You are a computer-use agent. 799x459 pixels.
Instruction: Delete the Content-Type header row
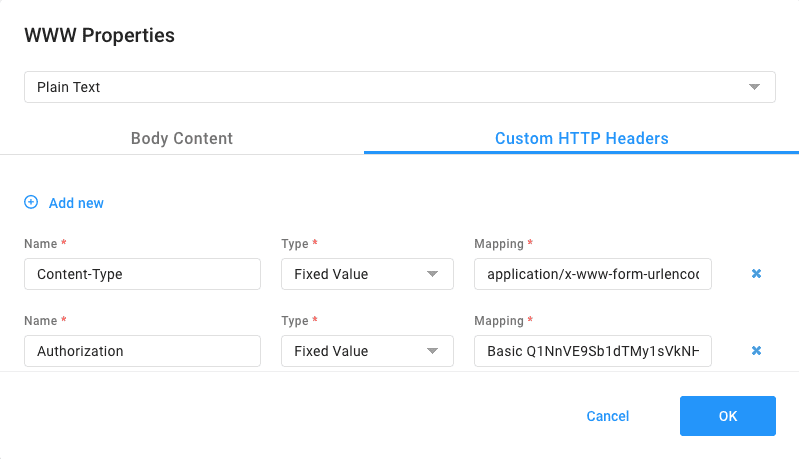(756, 273)
